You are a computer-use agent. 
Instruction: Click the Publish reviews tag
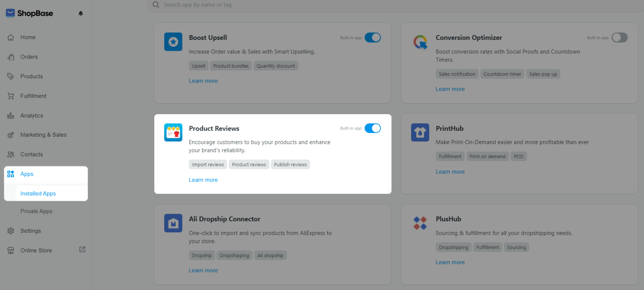(x=290, y=165)
